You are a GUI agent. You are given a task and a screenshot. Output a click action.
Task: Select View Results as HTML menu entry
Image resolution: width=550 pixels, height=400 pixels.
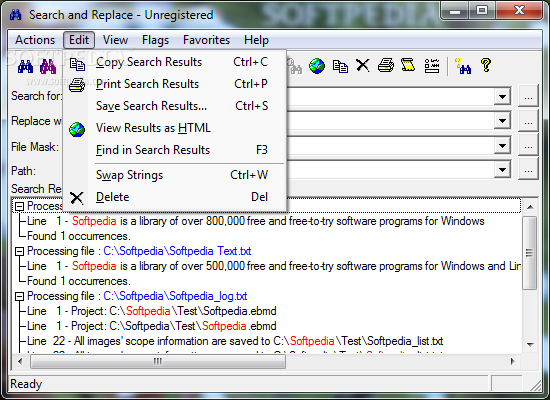click(x=175, y=128)
